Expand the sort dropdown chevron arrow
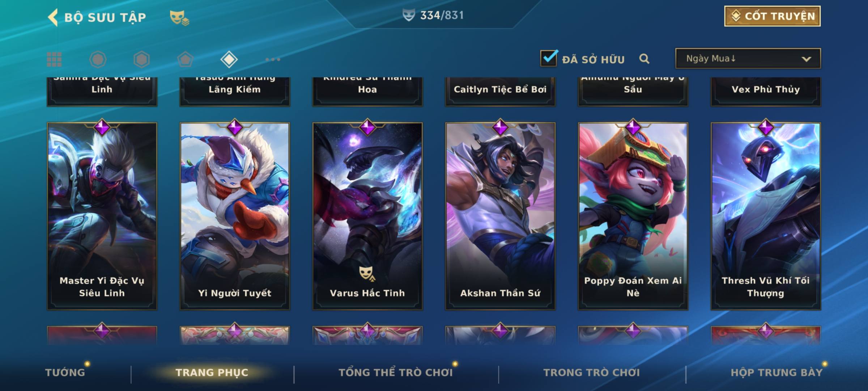The width and height of the screenshot is (868, 391). click(807, 59)
